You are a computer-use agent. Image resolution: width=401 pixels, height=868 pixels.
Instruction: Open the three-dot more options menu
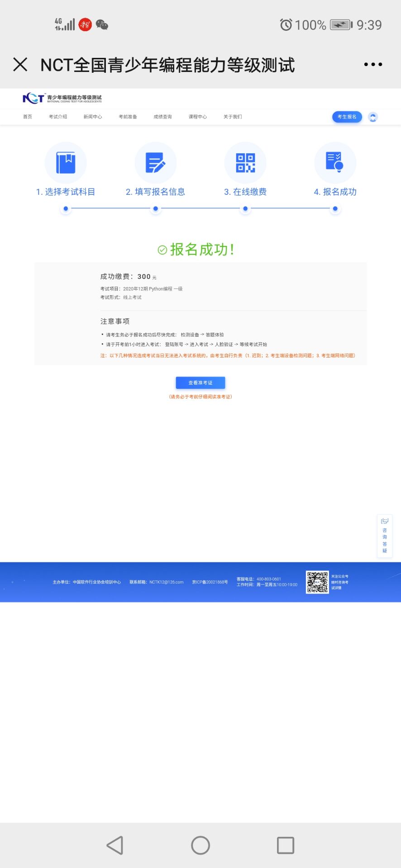click(x=373, y=64)
